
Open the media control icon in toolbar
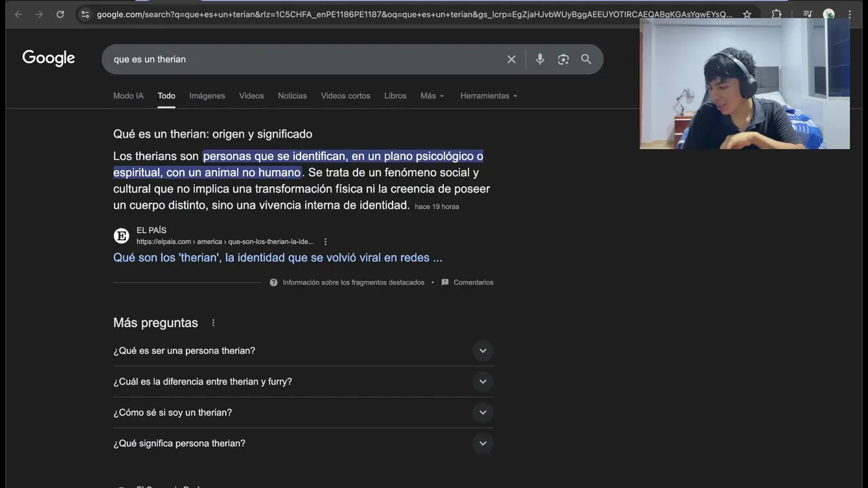(x=807, y=14)
